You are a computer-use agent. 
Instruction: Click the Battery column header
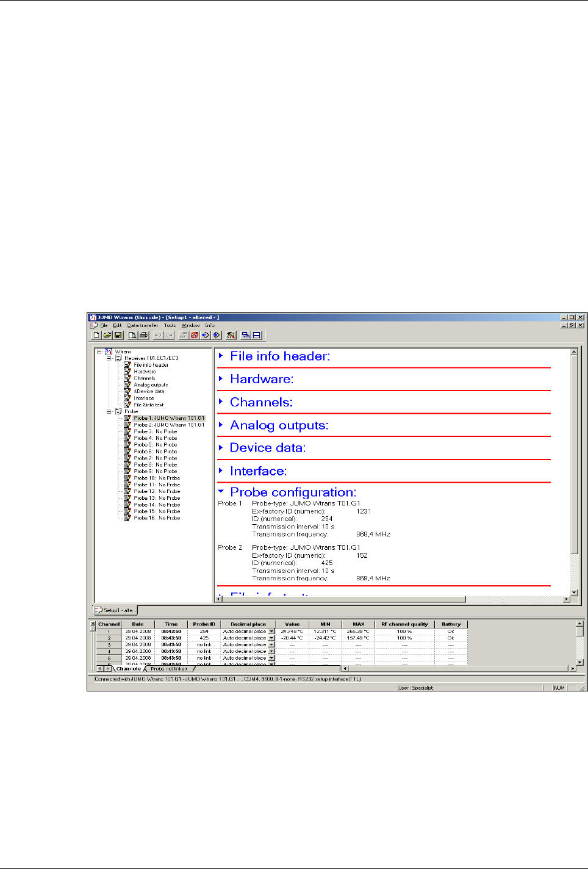[x=451, y=624]
